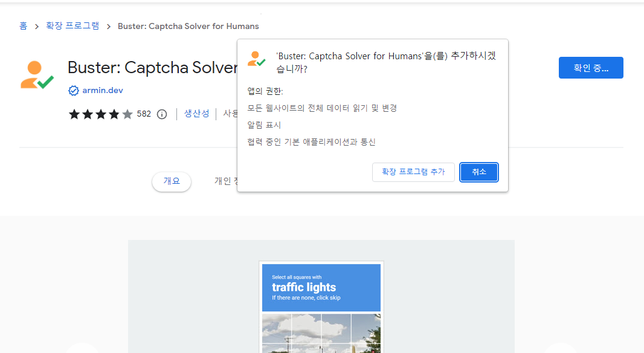644x353 pixels.
Task: Click the verified badge beside armin.dev
Action: click(x=74, y=91)
